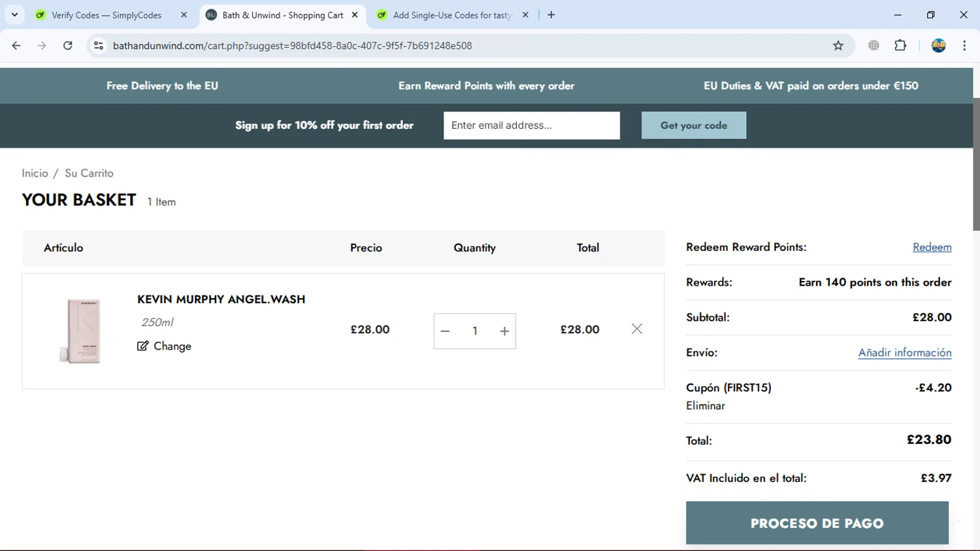Open the tab search dropdown arrow
The height and width of the screenshot is (551, 980).
point(14,14)
